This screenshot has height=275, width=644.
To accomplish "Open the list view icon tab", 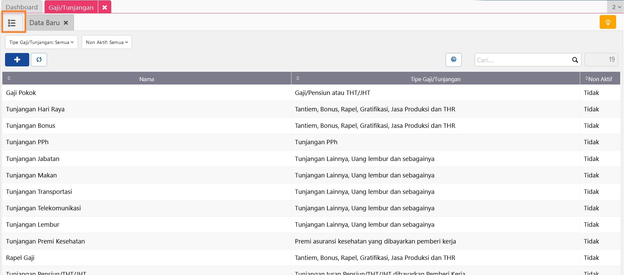I will tap(12, 23).
